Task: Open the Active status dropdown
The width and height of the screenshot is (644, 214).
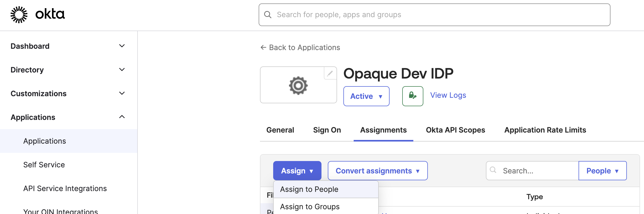Action: point(366,96)
